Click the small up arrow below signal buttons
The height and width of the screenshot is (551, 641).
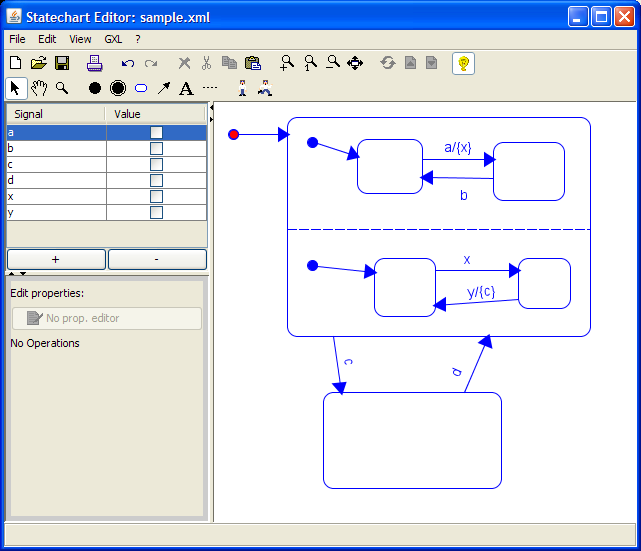point(12,273)
